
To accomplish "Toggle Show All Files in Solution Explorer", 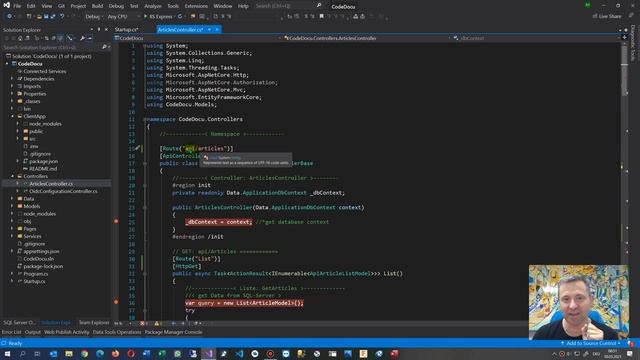I will pos(60,38).
